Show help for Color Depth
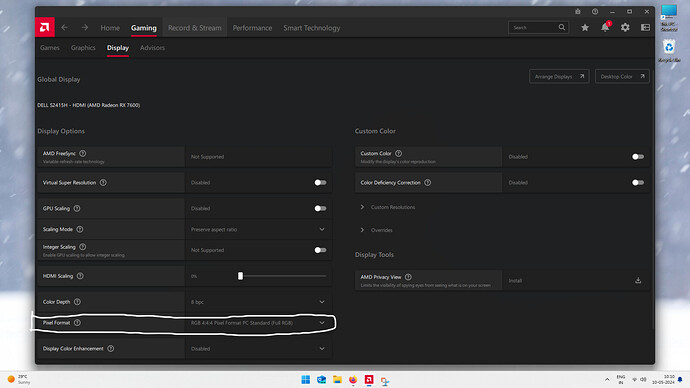The height and width of the screenshot is (388, 690). 77,302
